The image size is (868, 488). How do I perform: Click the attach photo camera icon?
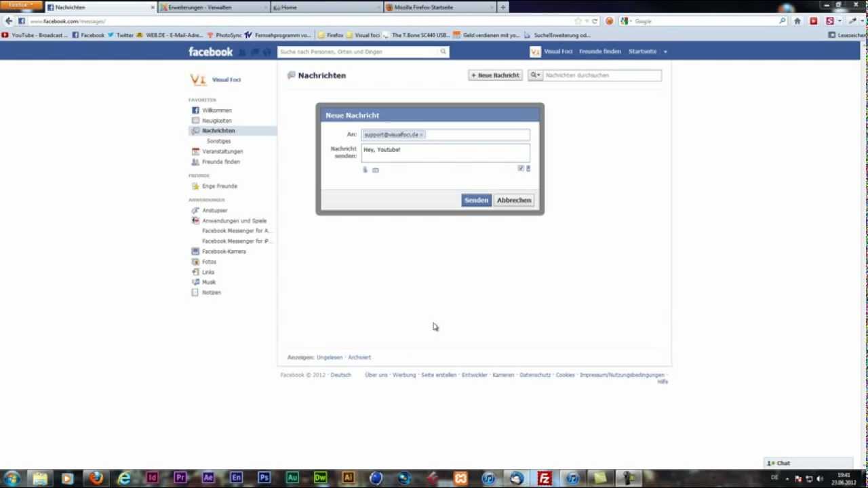point(376,169)
